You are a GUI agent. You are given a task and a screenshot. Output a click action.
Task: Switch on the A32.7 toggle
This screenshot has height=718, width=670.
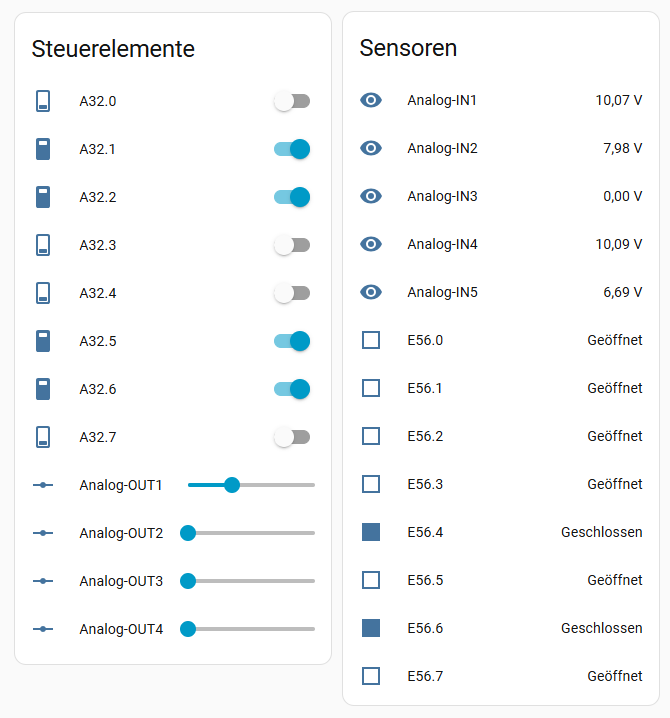tap(292, 437)
